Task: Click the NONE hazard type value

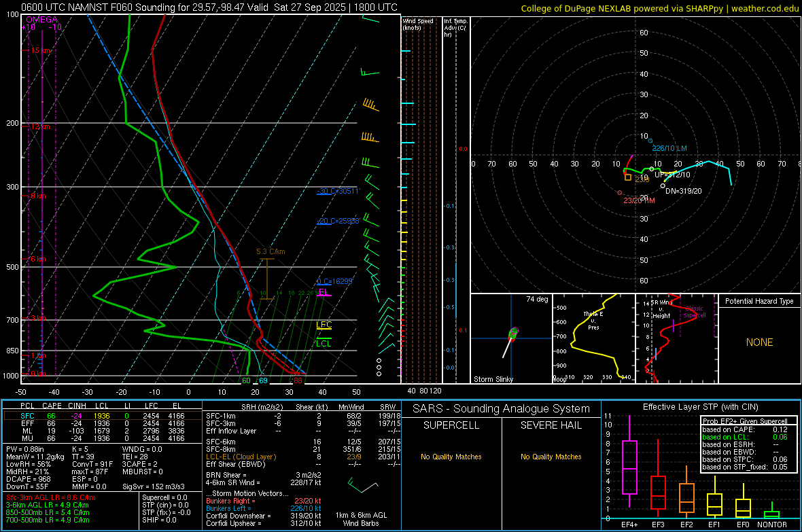Action: (x=759, y=342)
